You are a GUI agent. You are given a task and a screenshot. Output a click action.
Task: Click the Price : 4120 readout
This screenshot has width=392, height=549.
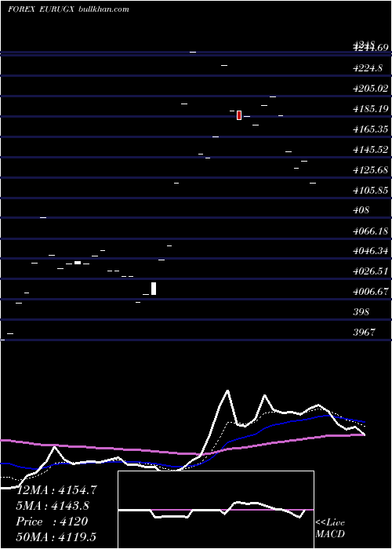[x=53, y=522]
